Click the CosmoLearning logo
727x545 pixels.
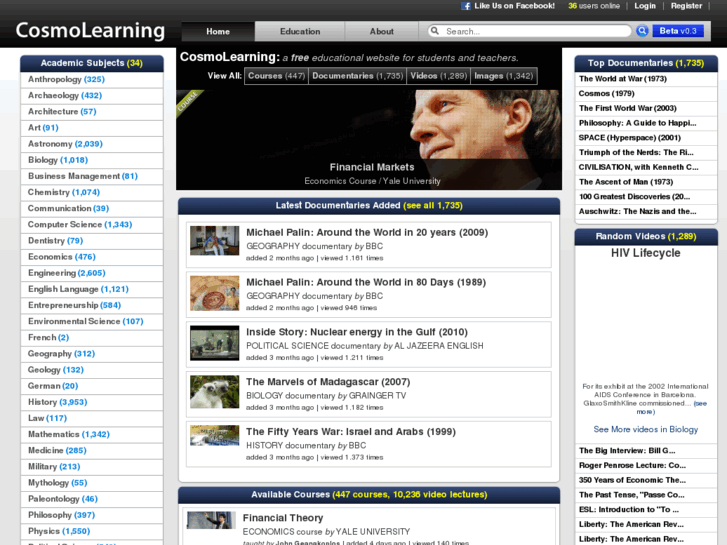click(90, 30)
